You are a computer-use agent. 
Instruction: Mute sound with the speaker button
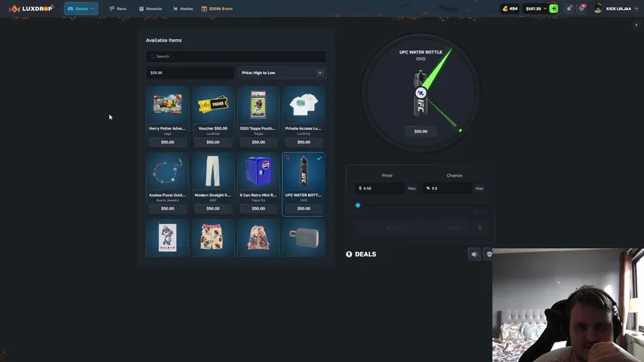pyautogui.click(x=474, y=254)
